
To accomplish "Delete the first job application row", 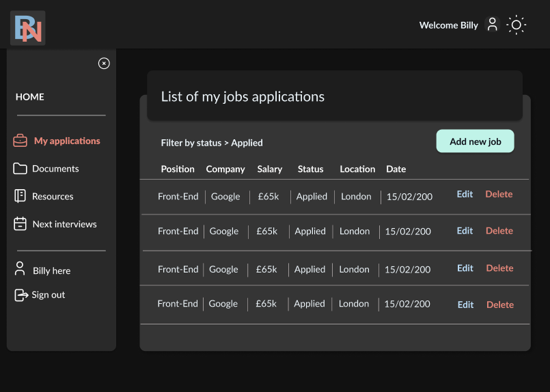I will [499, 194].
